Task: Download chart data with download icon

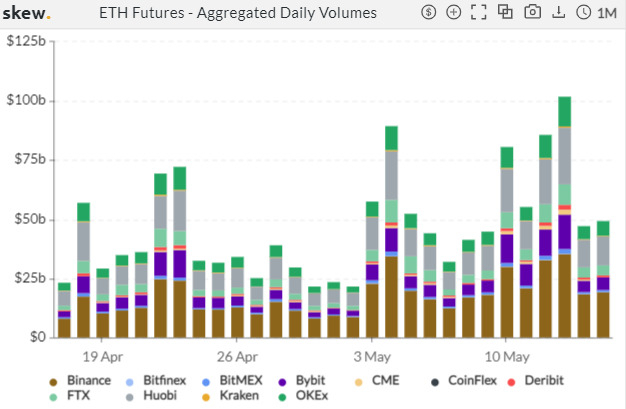Action: 559,12
